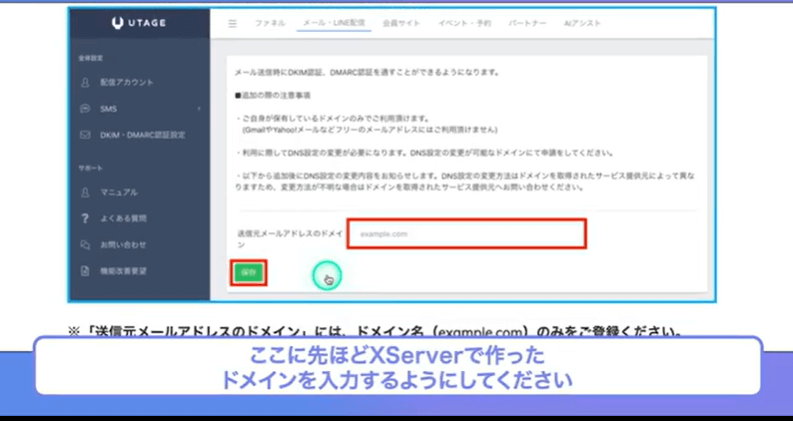
Task: Click the UTAGE logo in sidebar header
Action: coord(138,22)
